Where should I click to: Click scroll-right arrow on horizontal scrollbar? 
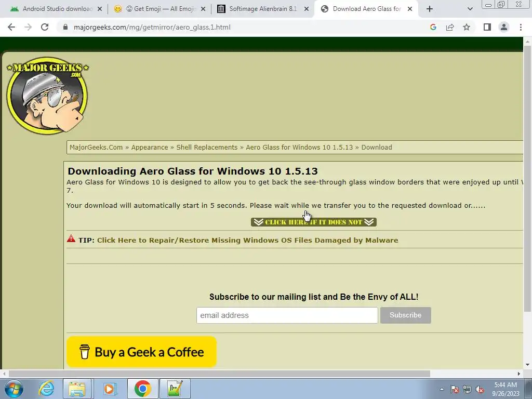tap(519, 374)
